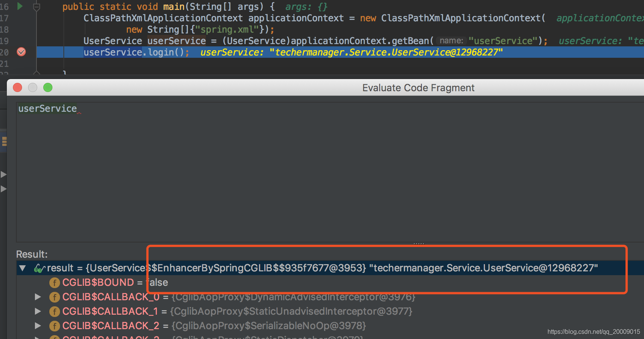This screenshot has width=644, height=339.
Task: Click the 'Evaluate Code Fragment' title bar
Action: (x=418, y=88)
